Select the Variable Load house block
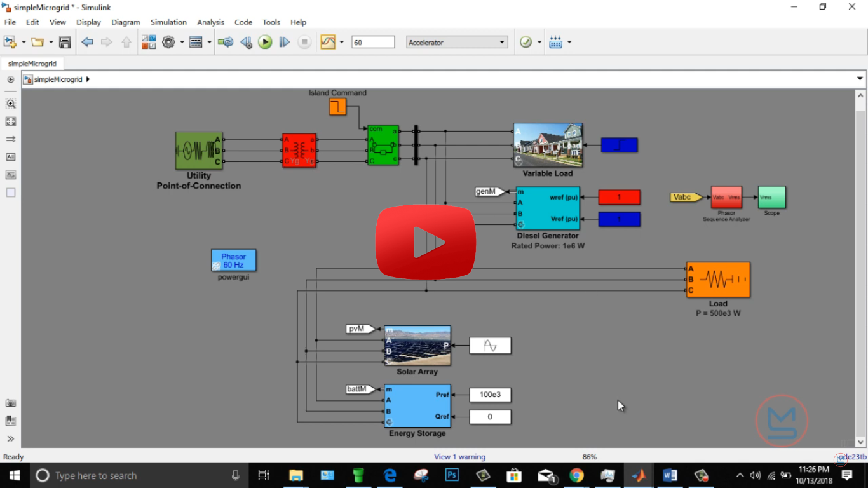The width and height of the screenshot is (868, 488). point(548,145)
